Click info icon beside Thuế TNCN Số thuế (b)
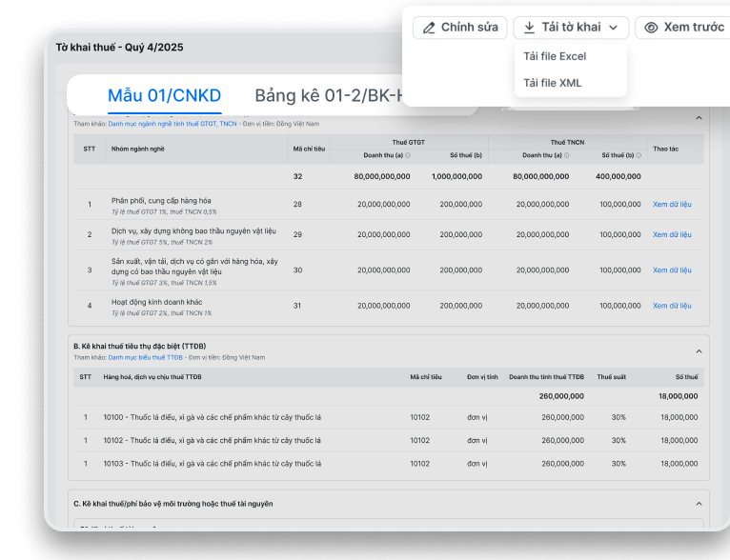 click(x=639, y=155)
